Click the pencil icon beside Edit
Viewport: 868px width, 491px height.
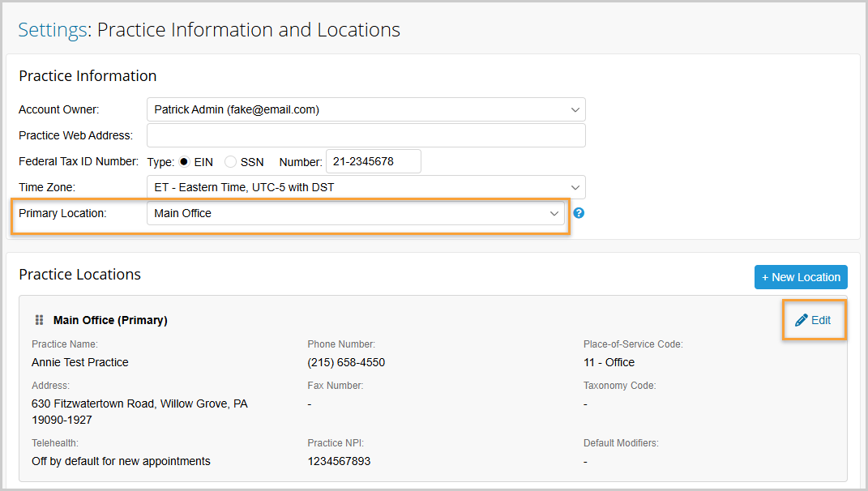point(801,320)
